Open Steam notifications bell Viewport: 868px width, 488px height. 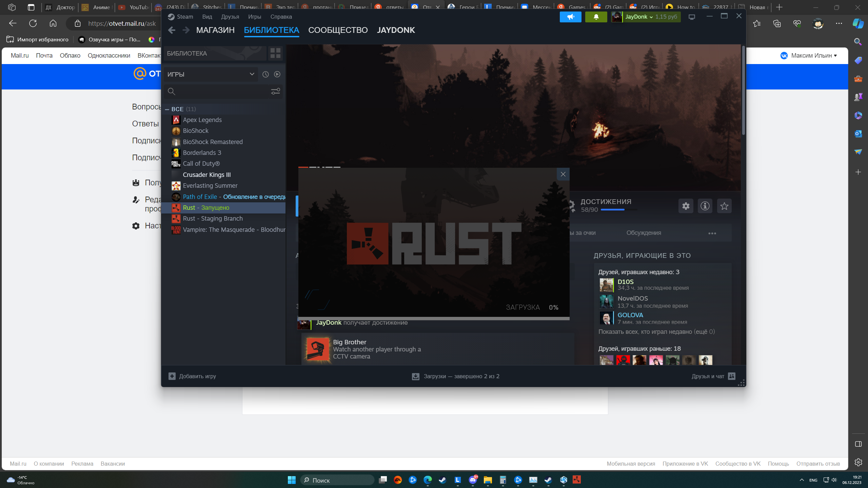(596, 17)
